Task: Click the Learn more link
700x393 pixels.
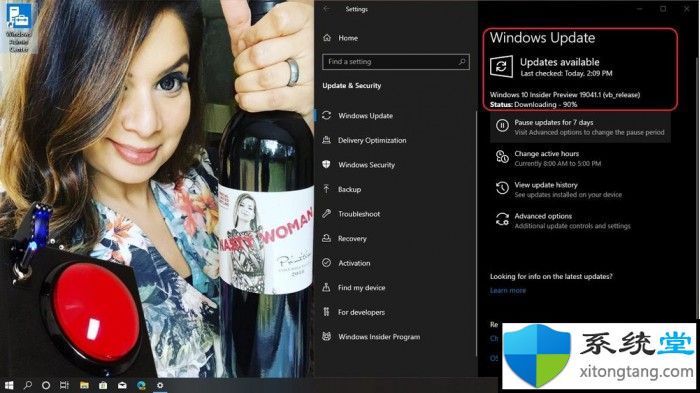Action: click(508, 290)
